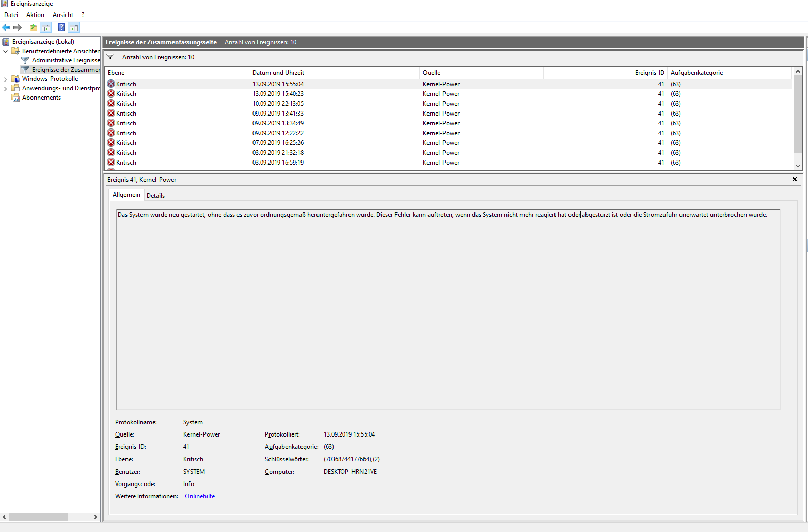Screen dimensions: 808x532
Task: Click the filter funnel above the event list
Action: tap(110, 57)
